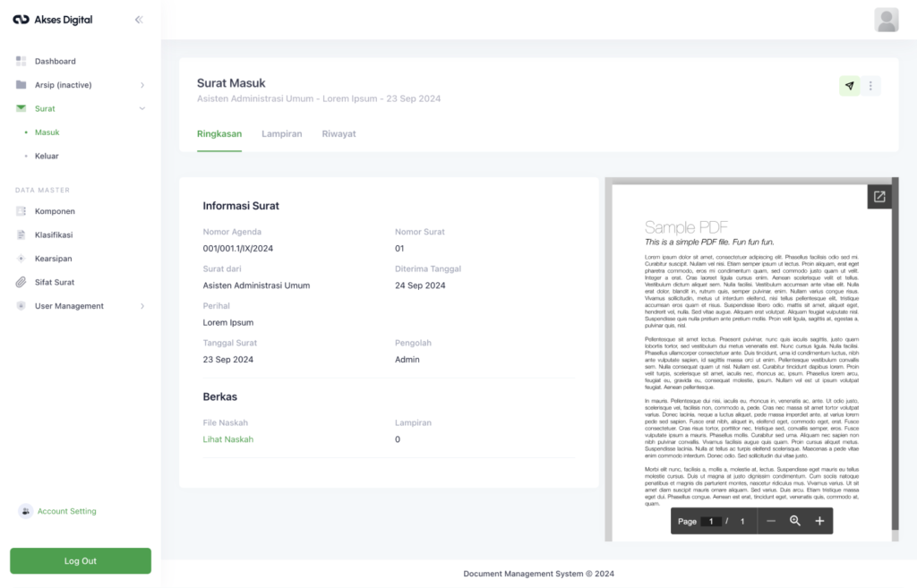
Task: Go to Account Setting
Action: 66,511
